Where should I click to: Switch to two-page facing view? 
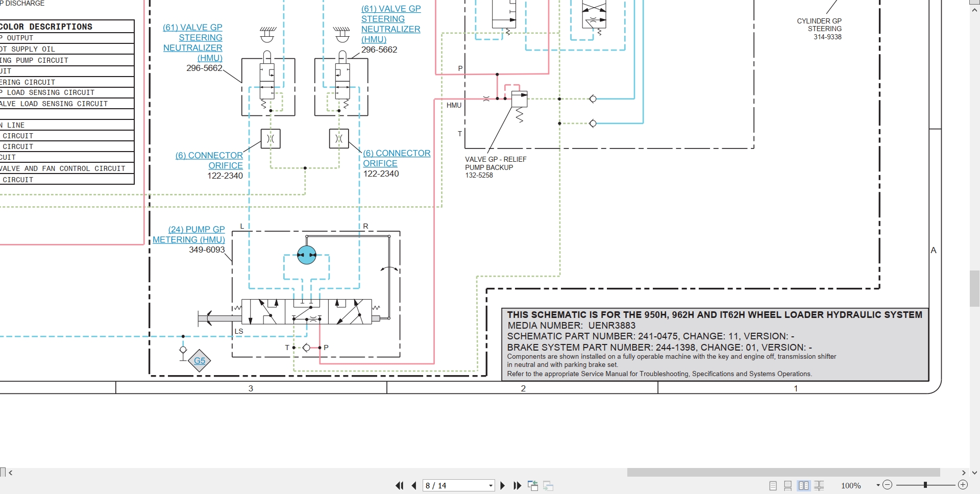803,486
